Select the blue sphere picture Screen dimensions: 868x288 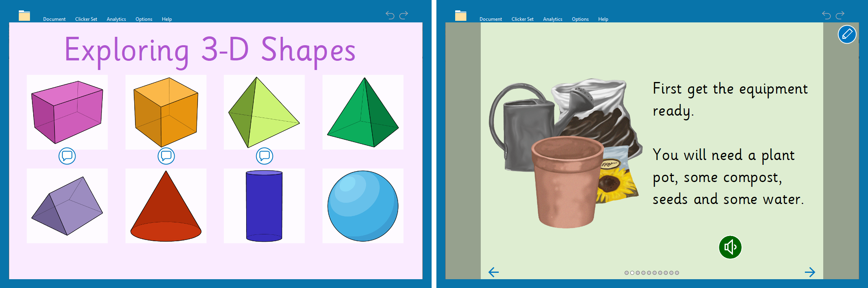coord(363,206)
